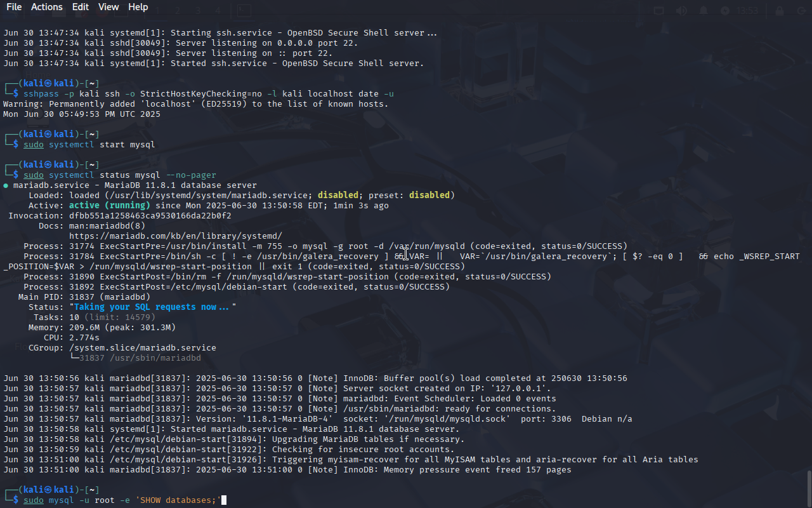The image size is (812, 508).
Task: Click the 'Server listening on 0.0.0.0 port 22' line
Action: (x=181, y=43)
